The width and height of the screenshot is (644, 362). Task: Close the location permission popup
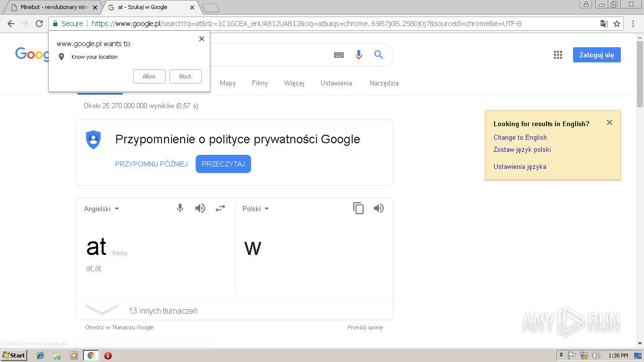[x=202, y=39]
